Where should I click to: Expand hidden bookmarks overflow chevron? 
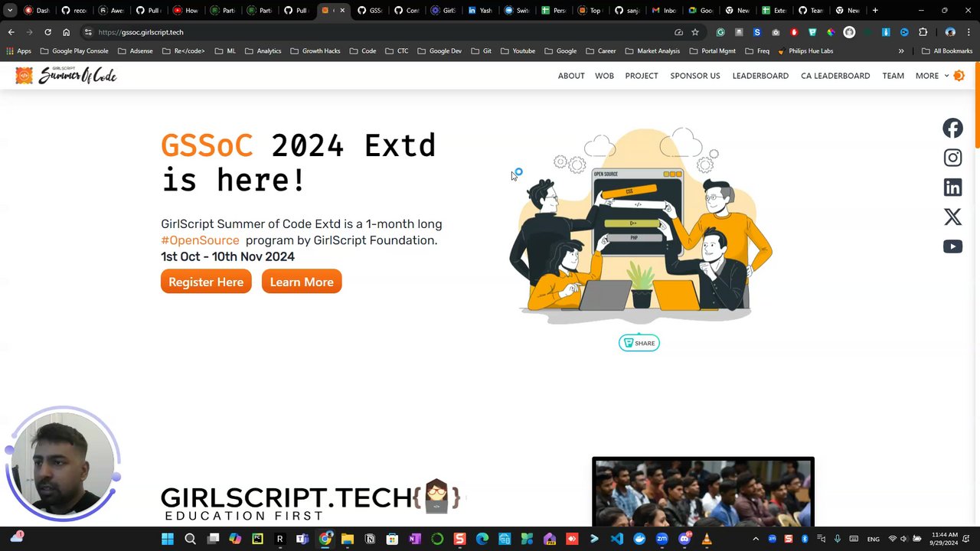[901, 51]
